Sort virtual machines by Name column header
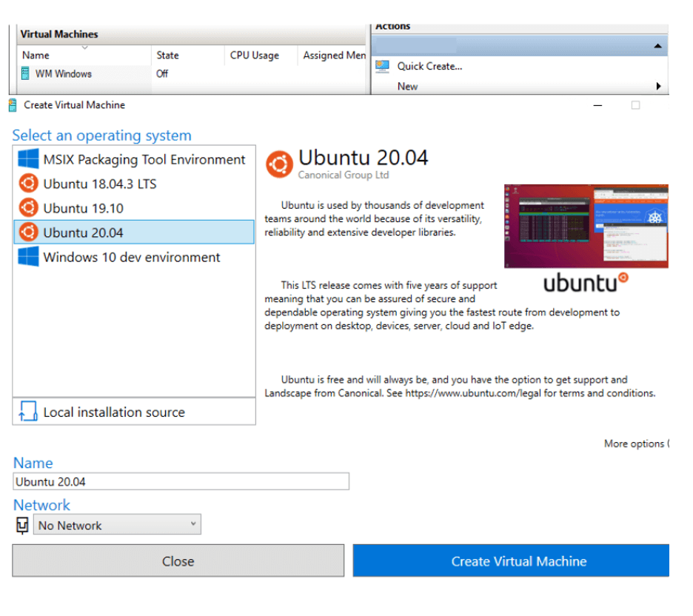 (x=36, y=56)
